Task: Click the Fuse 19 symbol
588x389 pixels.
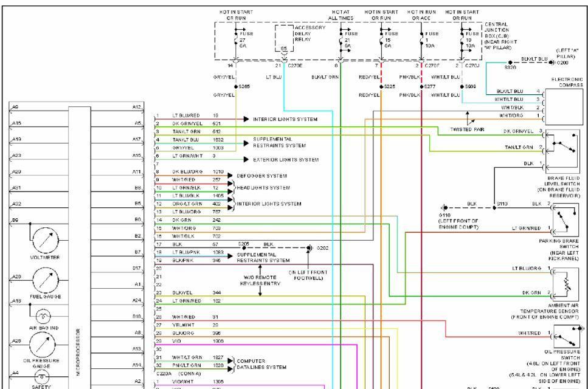Action: (x=461, y=39)
